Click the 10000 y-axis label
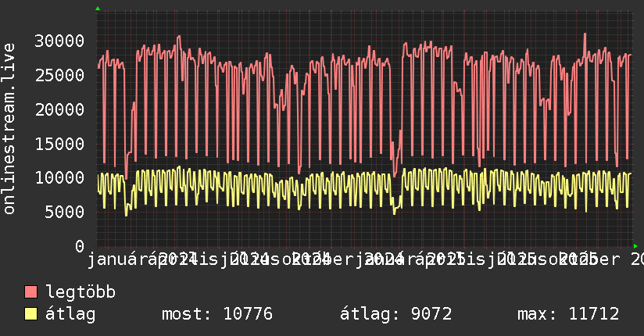Image resolution: width=644 pixels, height=336 pixels. tap(61, 178)
